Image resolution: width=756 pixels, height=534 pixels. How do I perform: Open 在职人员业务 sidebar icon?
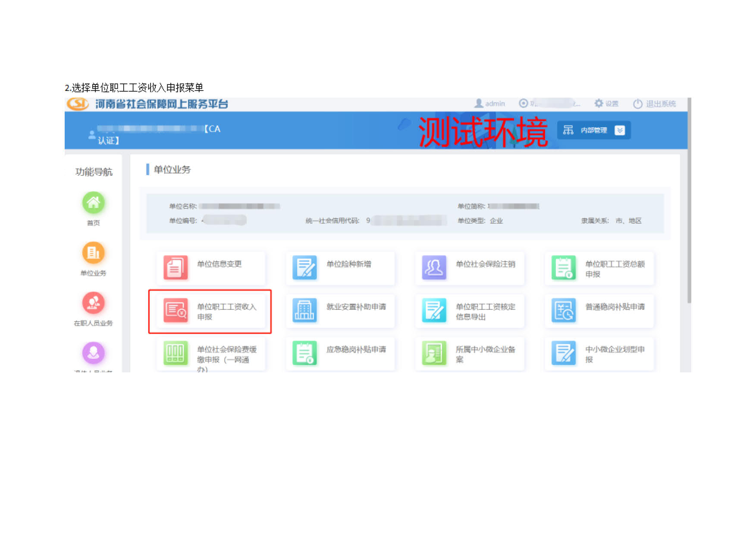pyautogui.click(x=94, y=303)
